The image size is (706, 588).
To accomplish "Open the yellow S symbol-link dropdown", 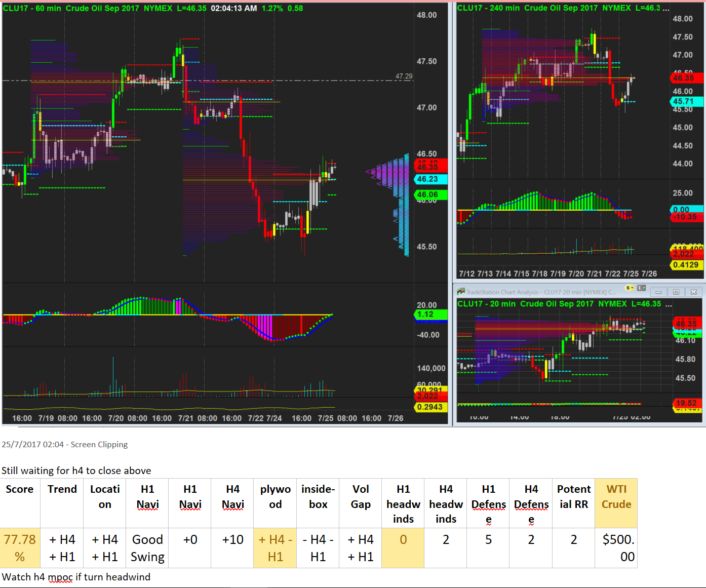I will pos(630,288).
